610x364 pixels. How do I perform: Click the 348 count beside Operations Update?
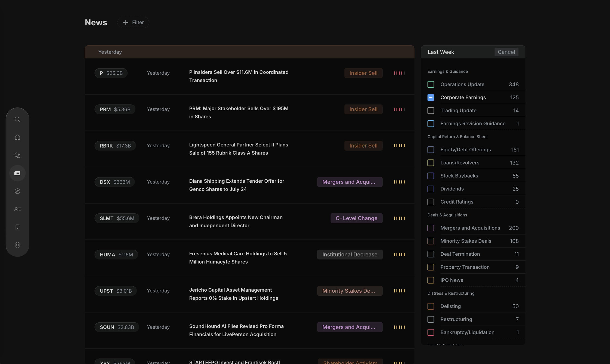(514, 85)
